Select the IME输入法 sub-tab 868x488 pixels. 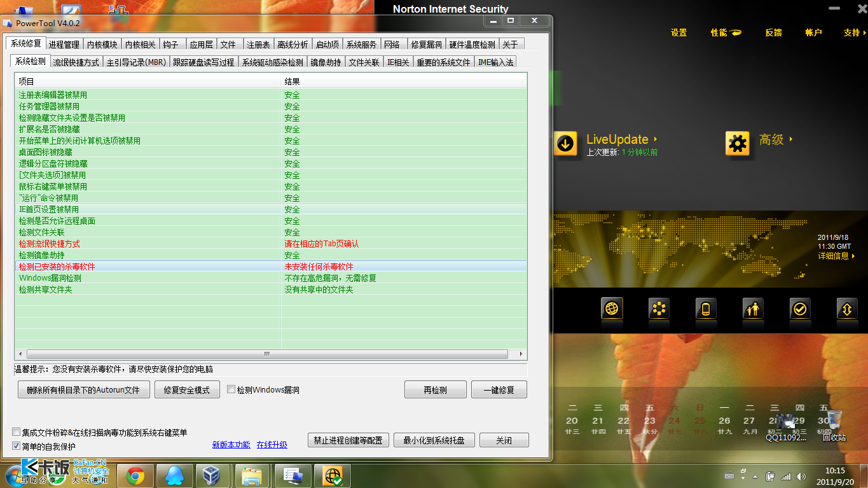(495, 62)
